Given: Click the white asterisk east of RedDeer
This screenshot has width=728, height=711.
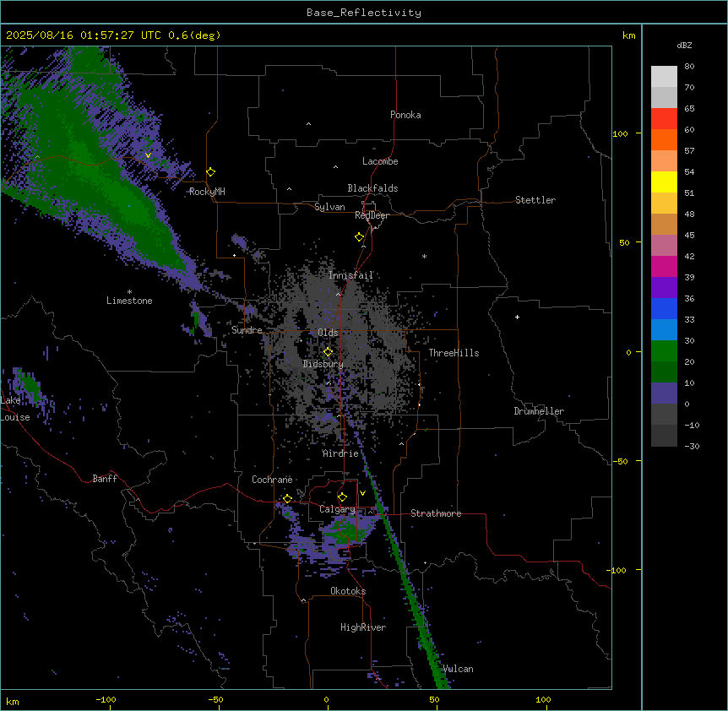Looking at the screenshot, I should click(424, 256).
